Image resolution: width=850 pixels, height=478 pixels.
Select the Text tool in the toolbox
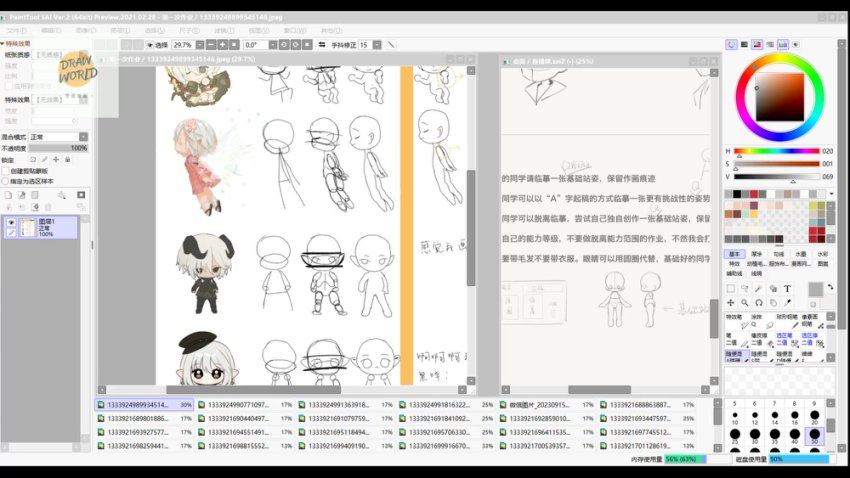click(x=787, y=288)
